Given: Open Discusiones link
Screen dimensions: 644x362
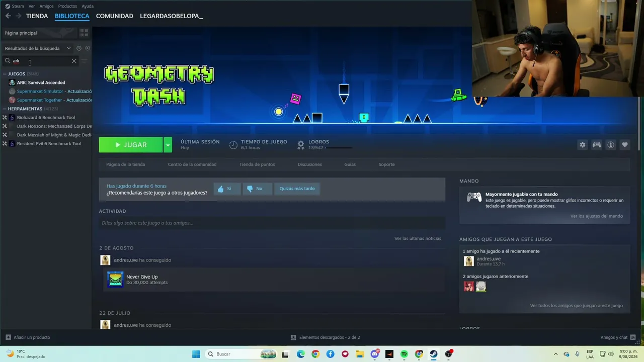Looking at the screenshot, I should [x=310, y=164].
